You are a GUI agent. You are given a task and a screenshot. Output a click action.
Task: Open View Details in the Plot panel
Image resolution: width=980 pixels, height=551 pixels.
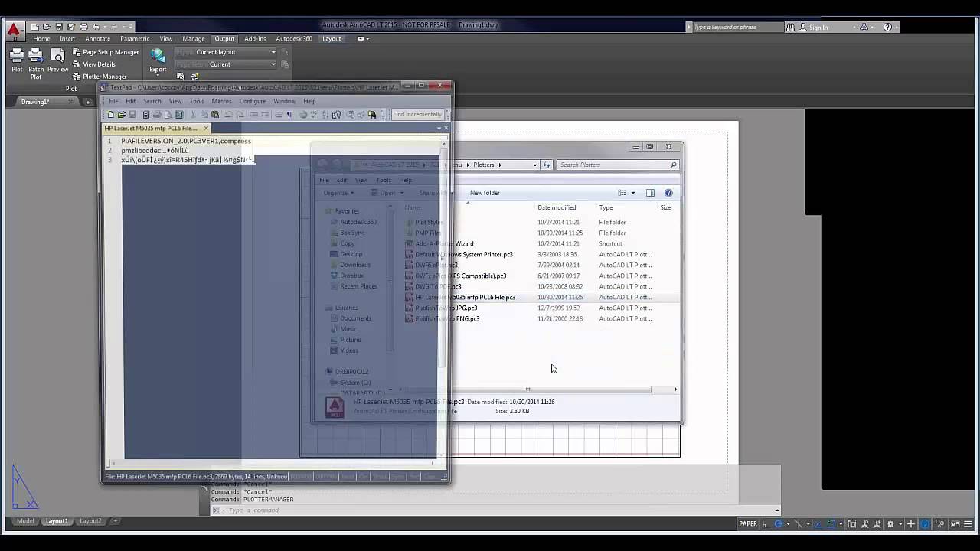93,64
